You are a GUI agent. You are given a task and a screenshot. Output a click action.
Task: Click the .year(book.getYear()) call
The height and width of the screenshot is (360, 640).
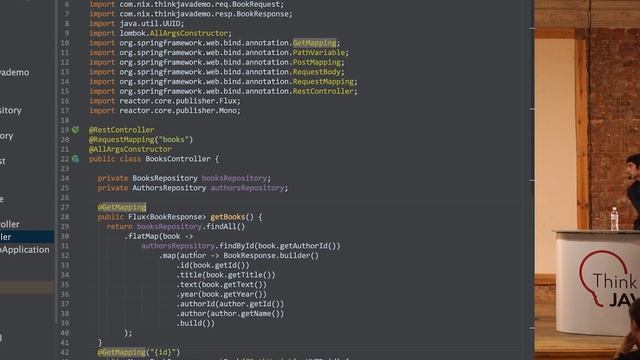[x=221, y=294]
